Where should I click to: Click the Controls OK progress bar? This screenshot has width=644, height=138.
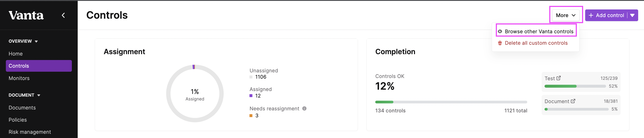451,102
